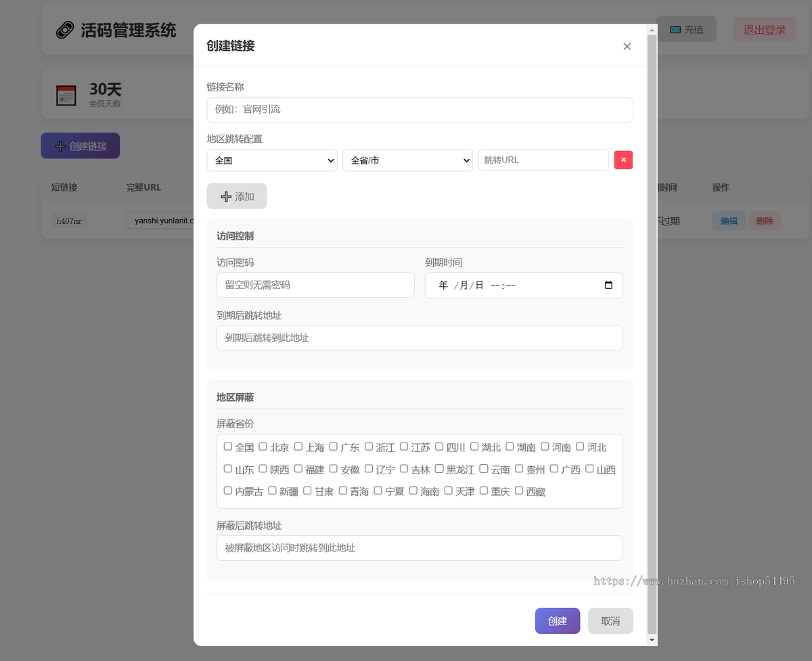This screenshot has height=661, width=812.
Task: Focus the 到期后跳转地址 input field
Action: point(420,338)
